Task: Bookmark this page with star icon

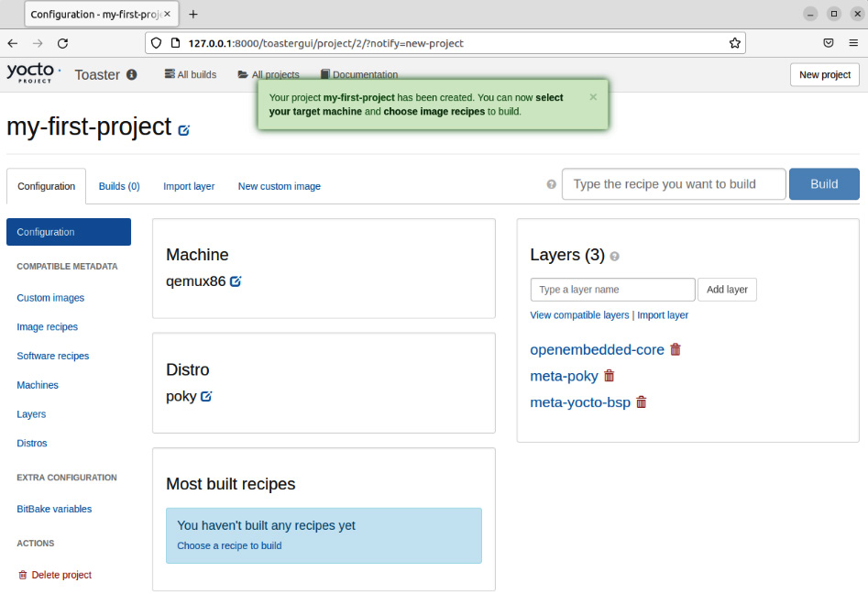Action: [x=734, y=43]
